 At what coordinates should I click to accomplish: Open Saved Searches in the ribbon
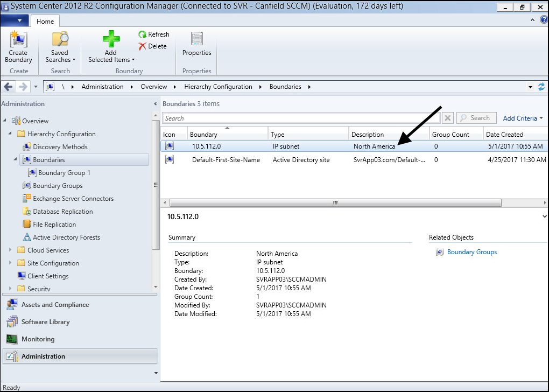click(60, 47)
